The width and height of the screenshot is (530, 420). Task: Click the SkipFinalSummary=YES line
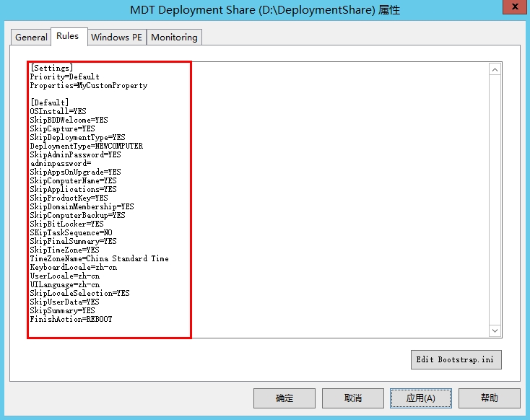pyautogui.click(x=74, y=241)
